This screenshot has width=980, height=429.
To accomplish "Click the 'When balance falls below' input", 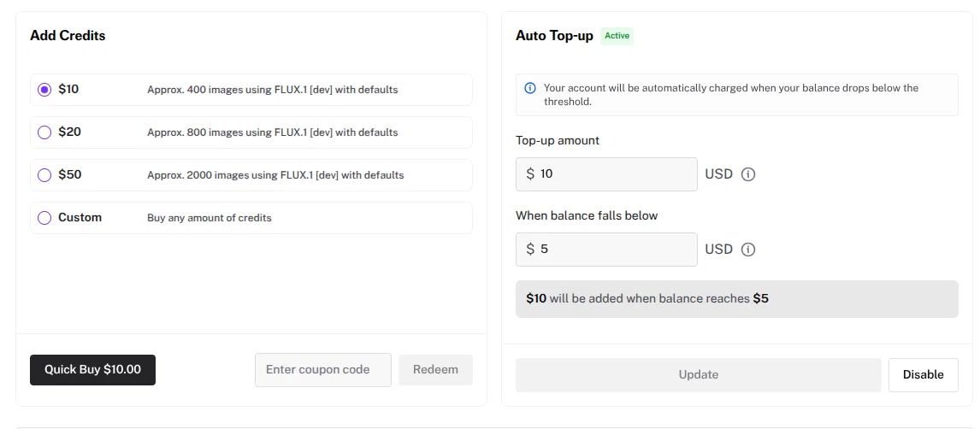I will [x=606, y=250].
